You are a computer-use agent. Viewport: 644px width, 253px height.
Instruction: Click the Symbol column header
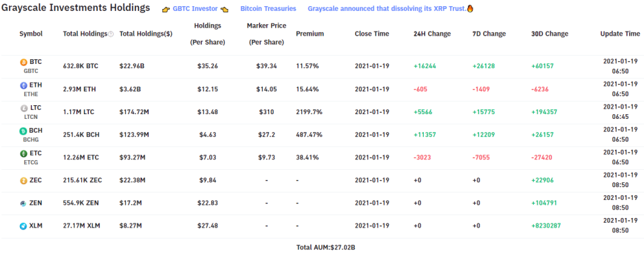(31, 34)
